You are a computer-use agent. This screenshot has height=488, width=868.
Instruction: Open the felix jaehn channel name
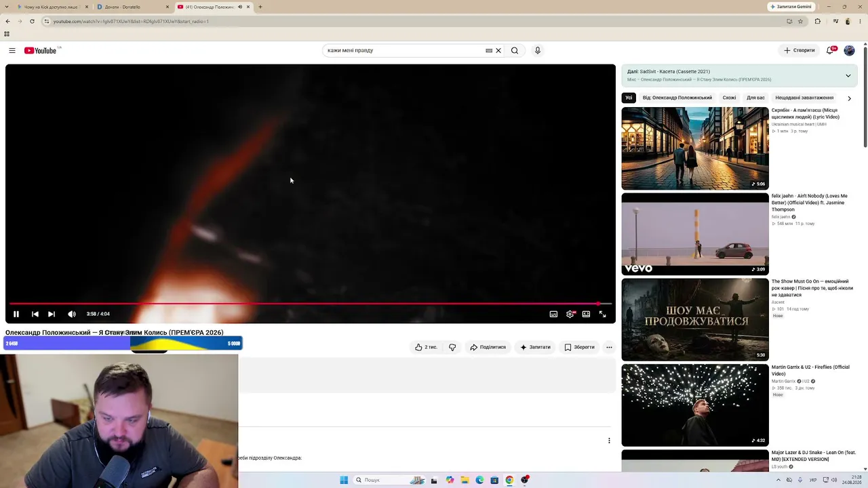click(781, 217)
